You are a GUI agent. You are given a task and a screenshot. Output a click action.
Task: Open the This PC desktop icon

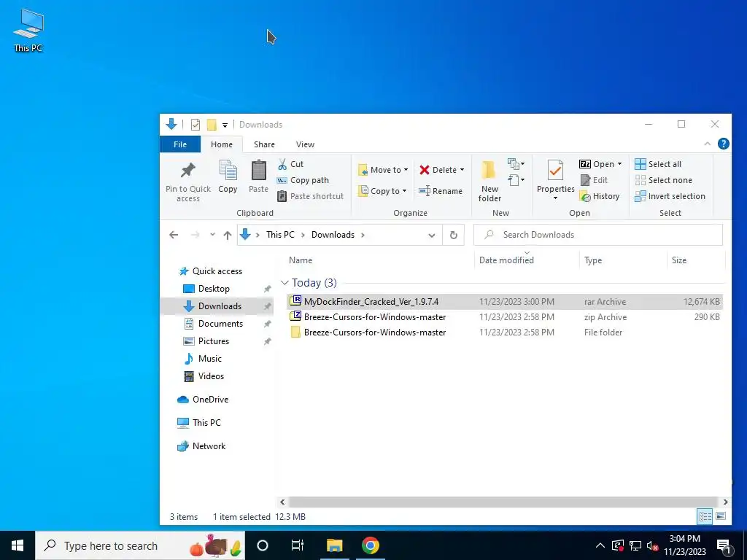coord(28,29)
